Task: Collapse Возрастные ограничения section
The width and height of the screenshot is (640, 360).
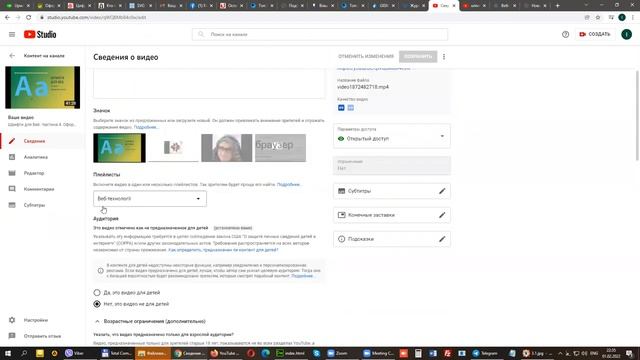Action: point(97,322)
